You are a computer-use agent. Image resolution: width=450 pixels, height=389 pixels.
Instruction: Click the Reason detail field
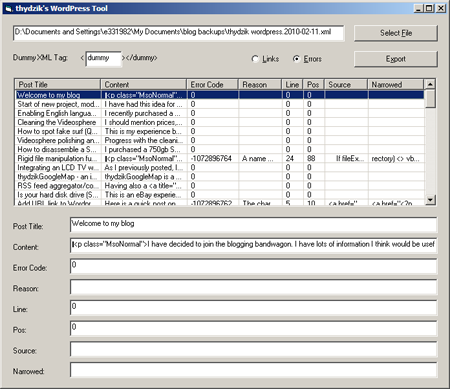253,286
